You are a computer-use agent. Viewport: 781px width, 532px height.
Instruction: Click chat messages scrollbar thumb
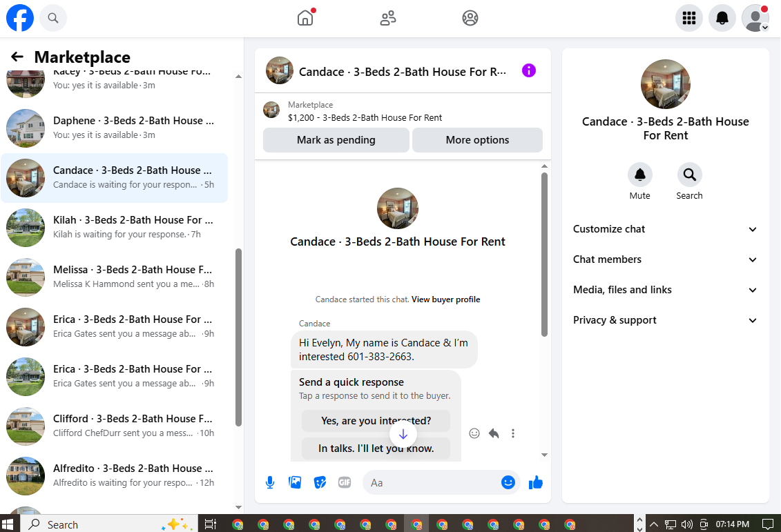click(544, 255)
